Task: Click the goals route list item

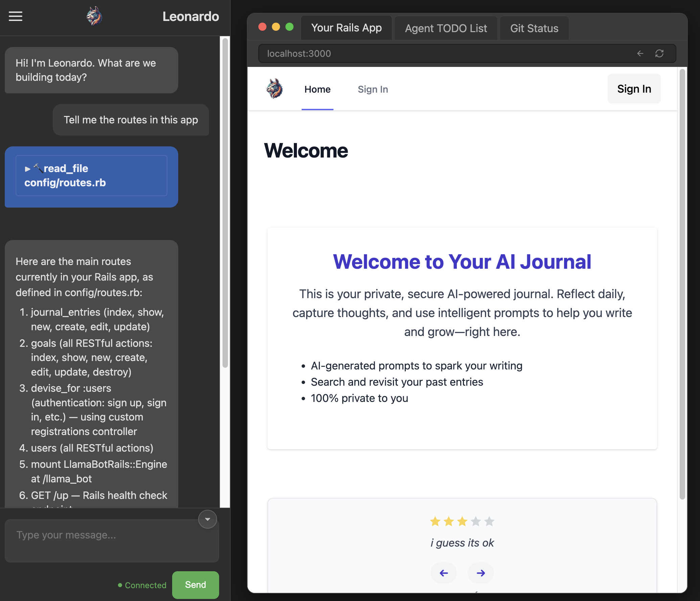Action: click(92, 358)
